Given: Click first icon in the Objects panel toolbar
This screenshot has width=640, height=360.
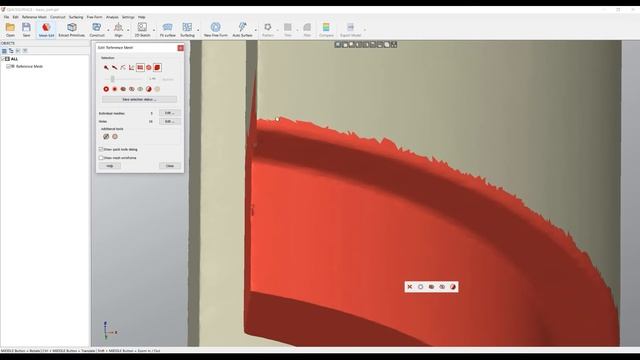Looking at the screenshot, I should [x=4, y=51].
